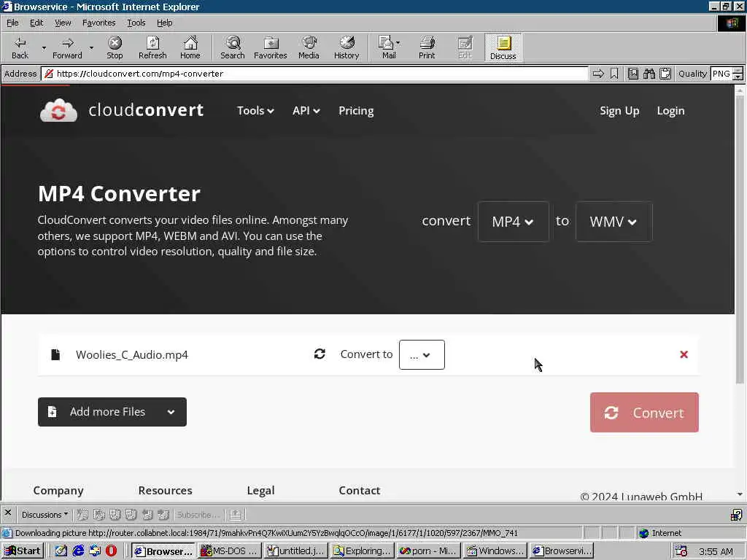Screen dimensions: 747x560
Task: Click the red Convert button
Action: pos(644,413)
